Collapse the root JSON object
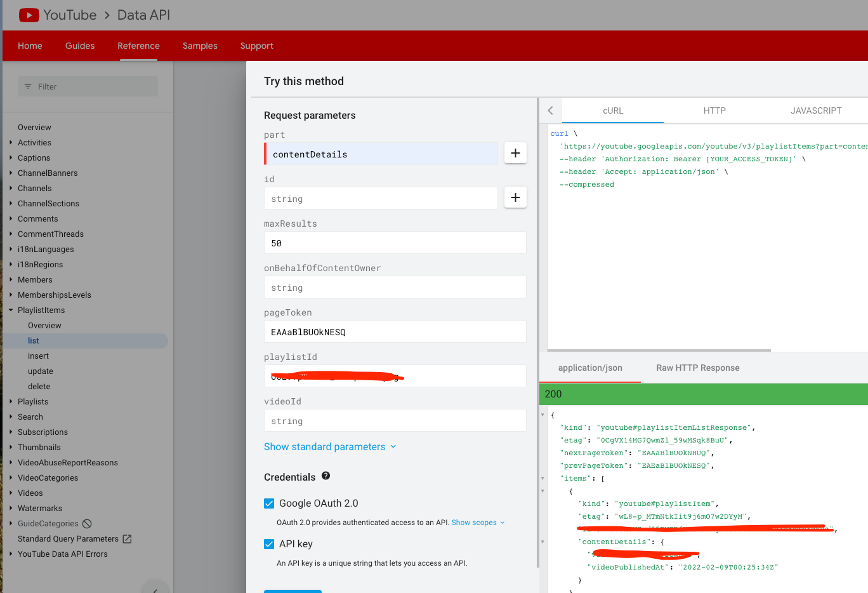The image size is (868, 593). 542,415
